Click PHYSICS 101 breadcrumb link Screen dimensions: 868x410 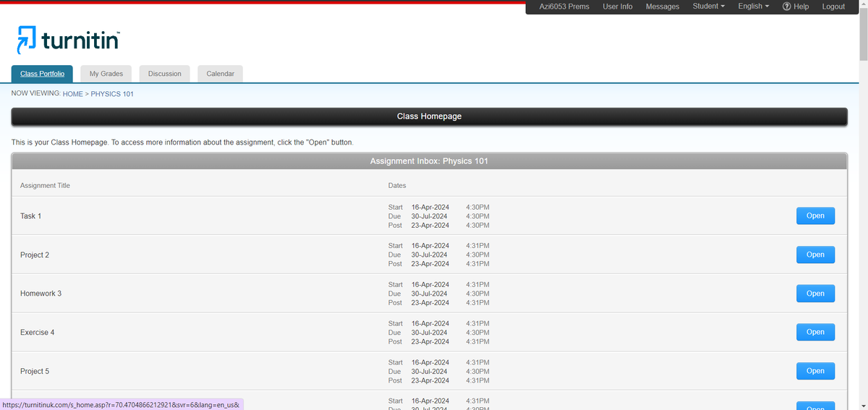(112, 94)
